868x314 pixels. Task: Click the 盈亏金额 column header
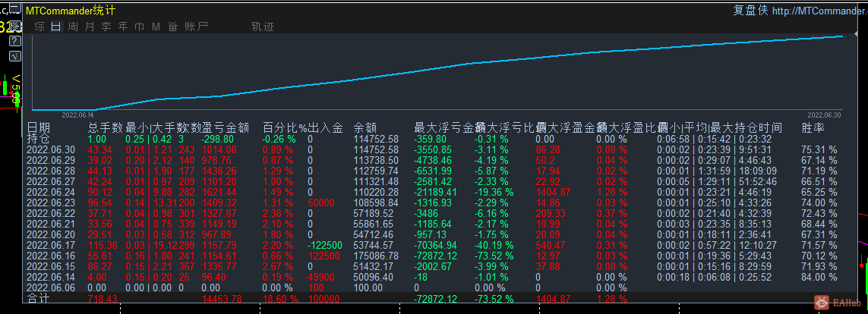coord(226,128)
